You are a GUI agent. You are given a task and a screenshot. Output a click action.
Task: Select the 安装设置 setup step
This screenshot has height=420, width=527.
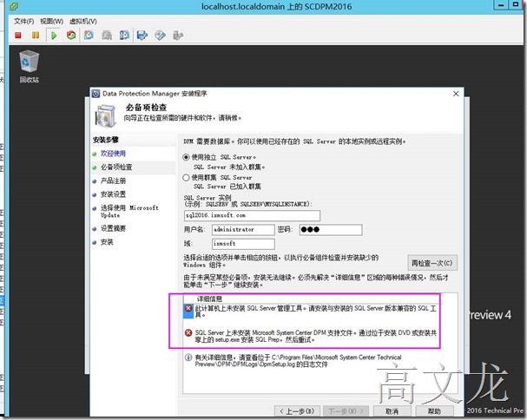point(113,194)
